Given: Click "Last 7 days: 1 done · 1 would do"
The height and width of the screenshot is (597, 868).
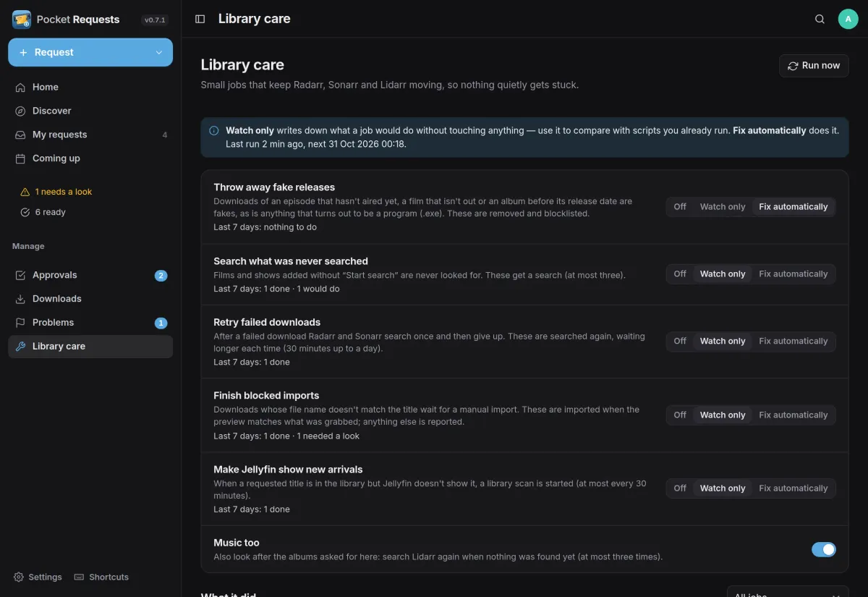Looking at the screenshot, I should [x=276, y=289].
